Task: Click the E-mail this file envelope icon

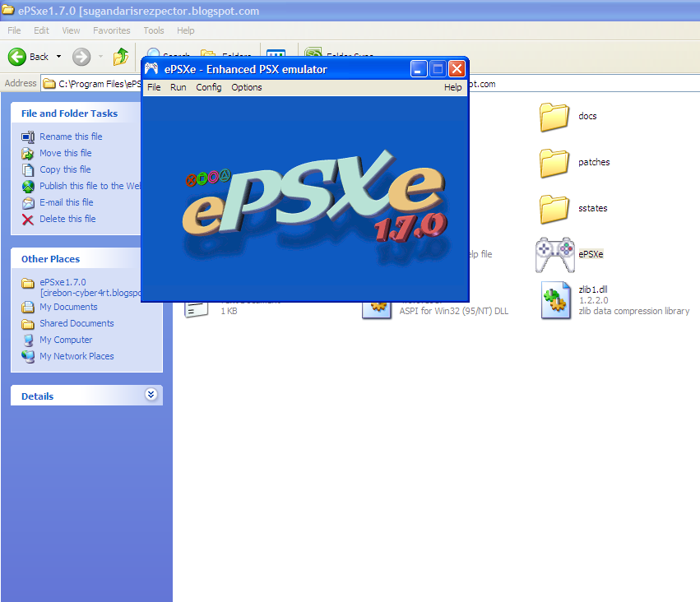Action: click(28, 203)
